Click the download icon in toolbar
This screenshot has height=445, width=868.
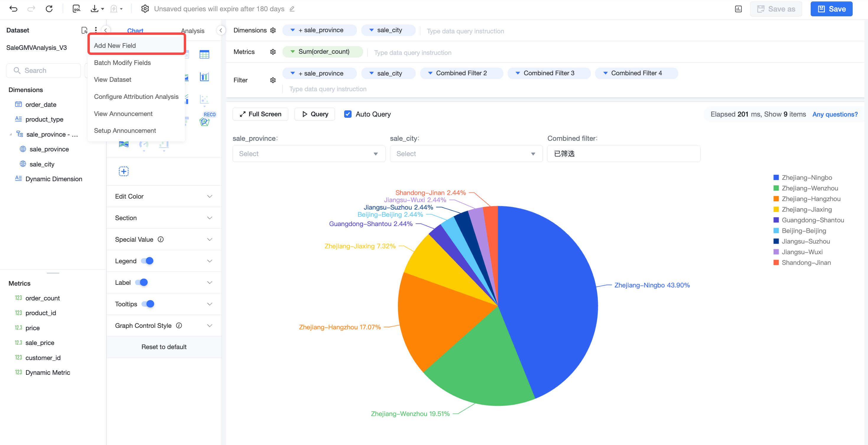tap(95, 9)
